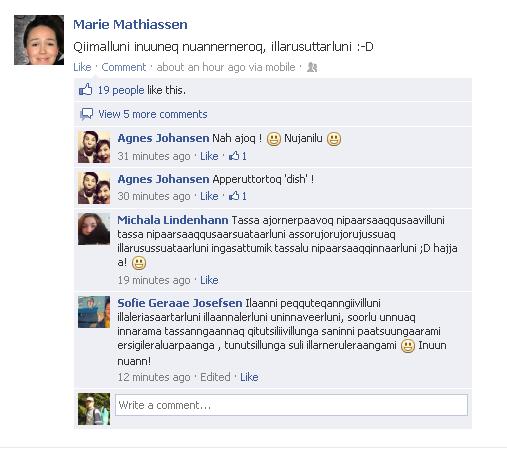507x455 pixels.
Task: Like Marie Mathiassen's post
Action: 82,67
